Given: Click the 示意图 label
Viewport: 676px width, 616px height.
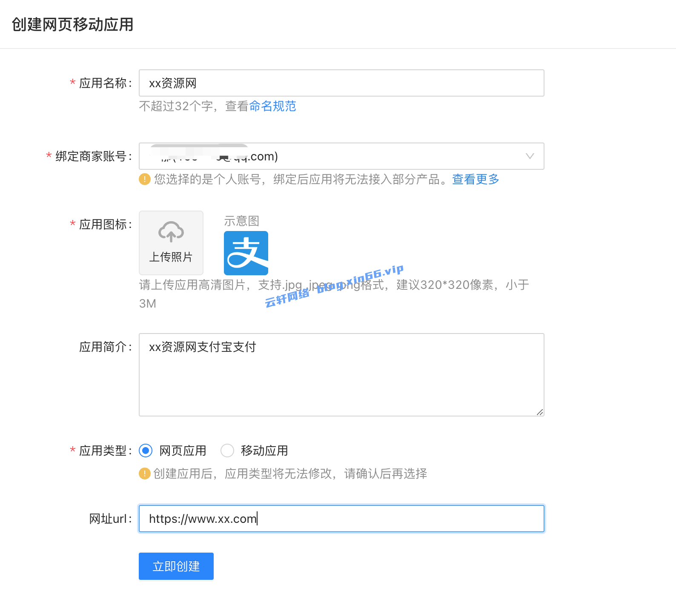Looking at the screenshot, I should (242, 221).
